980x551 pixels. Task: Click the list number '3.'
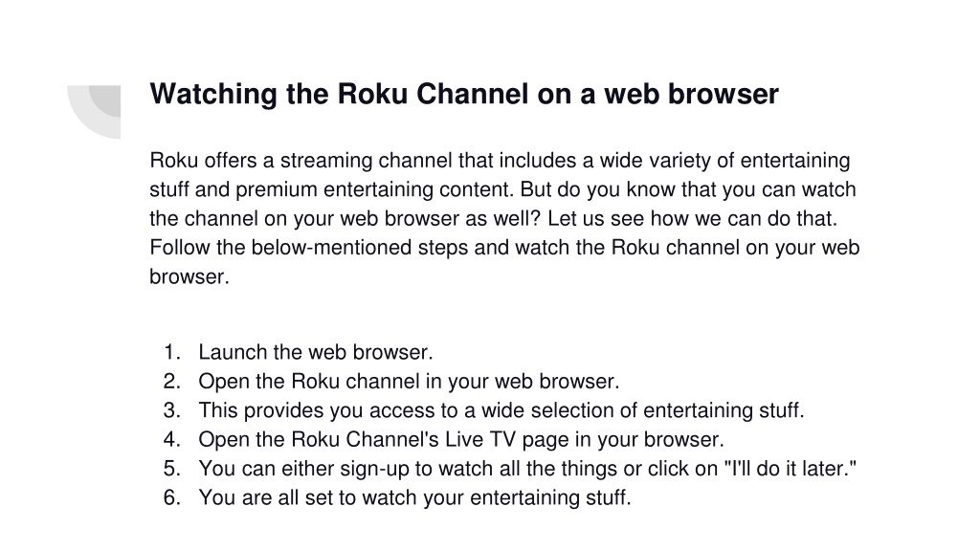point(172,410)
